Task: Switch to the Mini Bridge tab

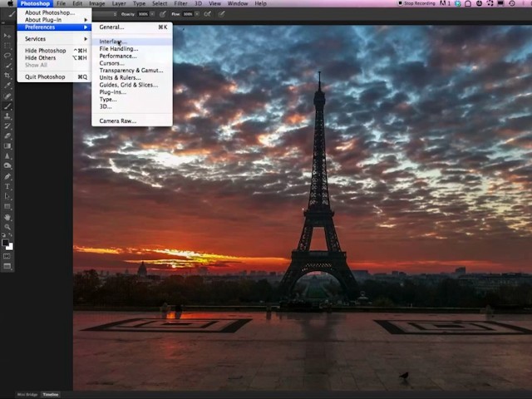Action: tap(27, 395)
